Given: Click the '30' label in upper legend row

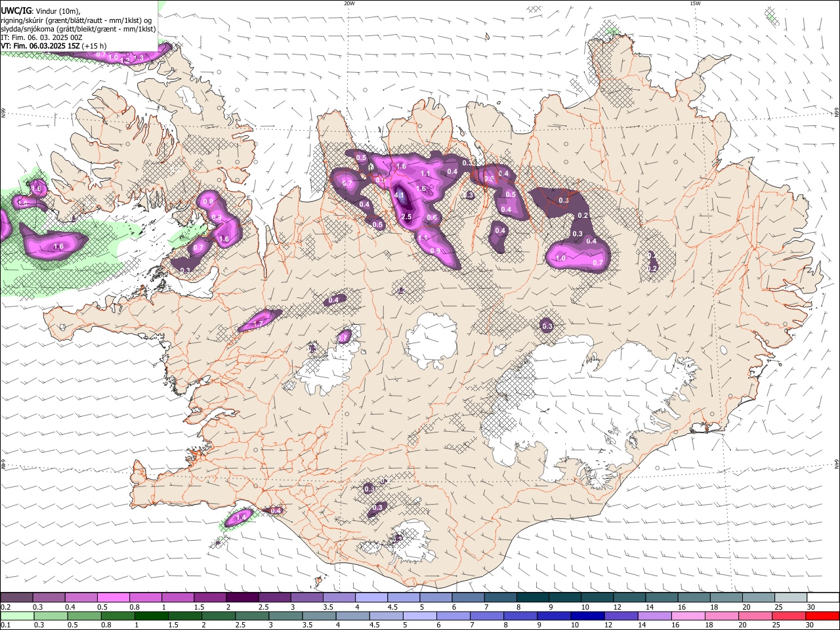Looking at the screenshot, I should tap(811, 607).
